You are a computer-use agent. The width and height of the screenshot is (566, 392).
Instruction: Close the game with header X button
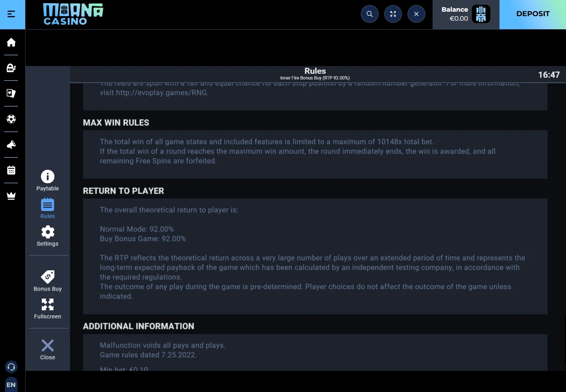pos(416,14)
